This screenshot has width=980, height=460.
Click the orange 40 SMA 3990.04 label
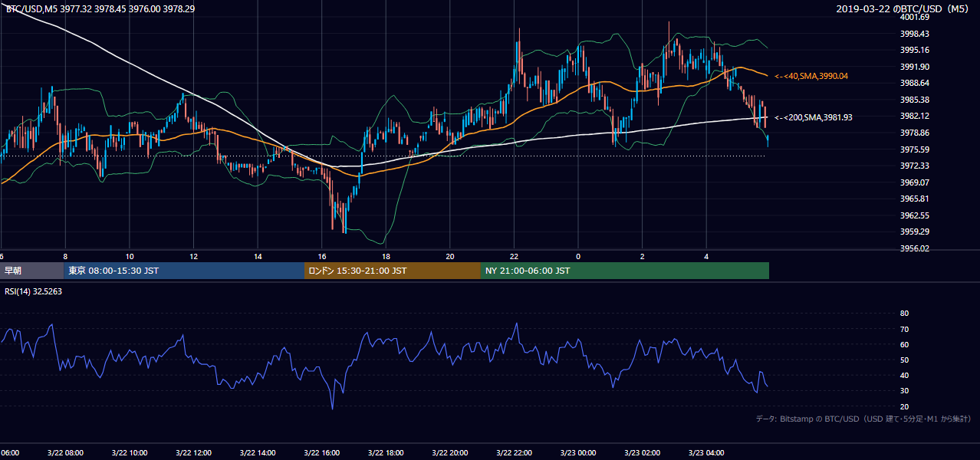pos(811,76)
